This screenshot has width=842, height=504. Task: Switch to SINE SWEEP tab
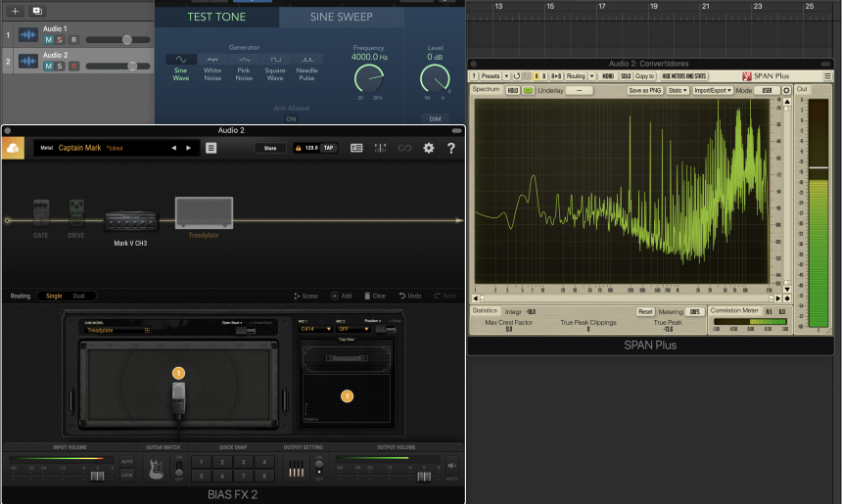click(342, 18)
